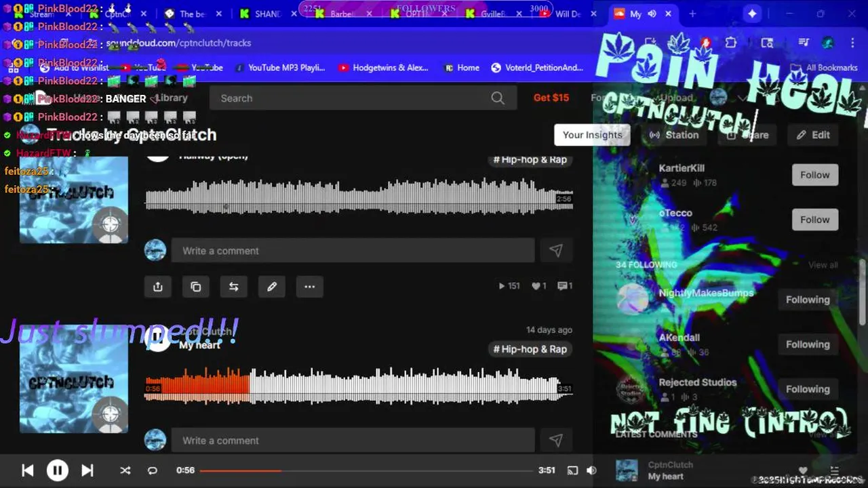Click Hip-hop & Rap tag on Hallway
868x488 pixels.
pyautogui.click(x=530, y=159)
